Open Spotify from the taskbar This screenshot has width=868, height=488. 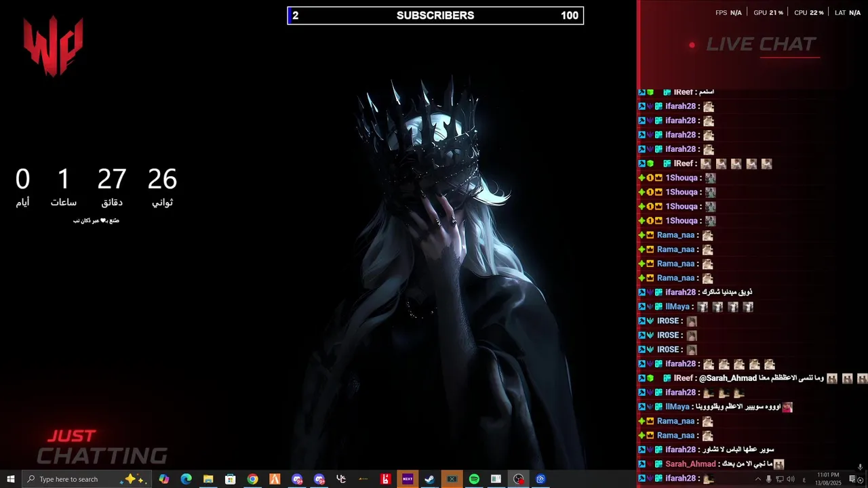(474, 479)
